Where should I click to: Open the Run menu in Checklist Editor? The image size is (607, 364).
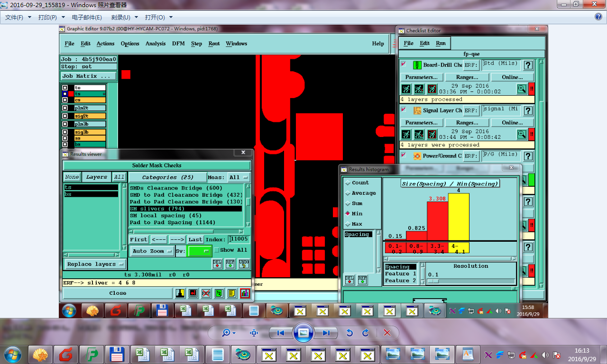pyautogui.click(x=441, y=43)
